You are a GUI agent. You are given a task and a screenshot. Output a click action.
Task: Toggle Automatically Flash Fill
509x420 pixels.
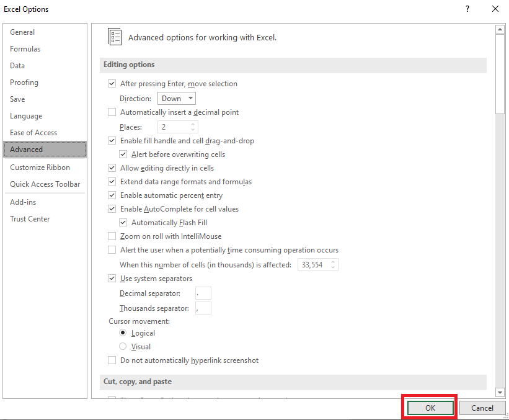[x=123, y=223]
